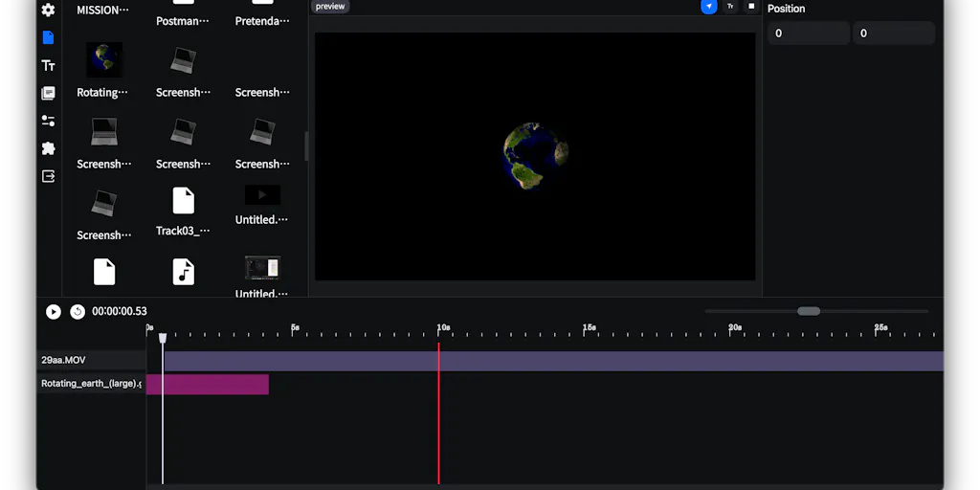
Task: Open the puzzle-piece extensions icon
Action: pos(48,148)
